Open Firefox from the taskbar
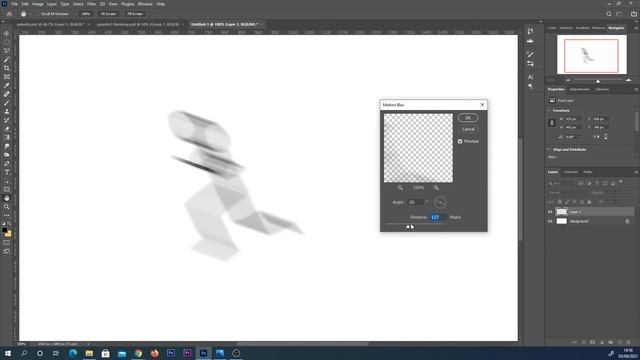The width and height of the screenshot is (640, 360). 155,353
